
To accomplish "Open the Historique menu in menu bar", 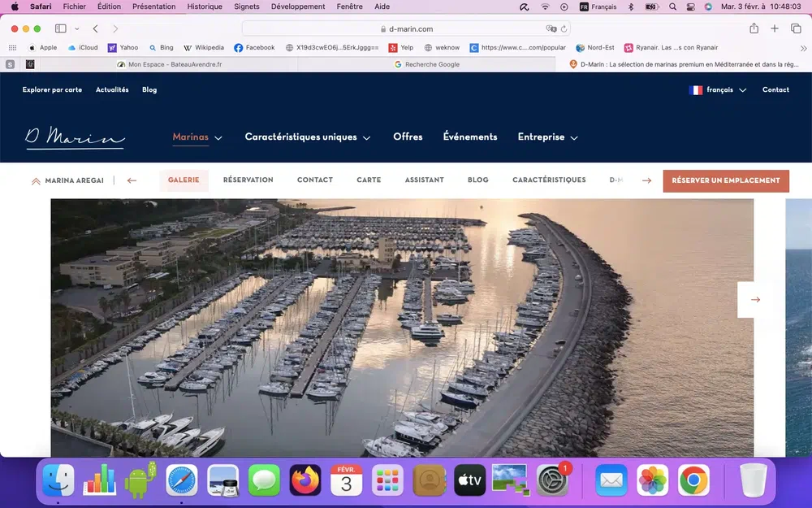I will [205, 7].
